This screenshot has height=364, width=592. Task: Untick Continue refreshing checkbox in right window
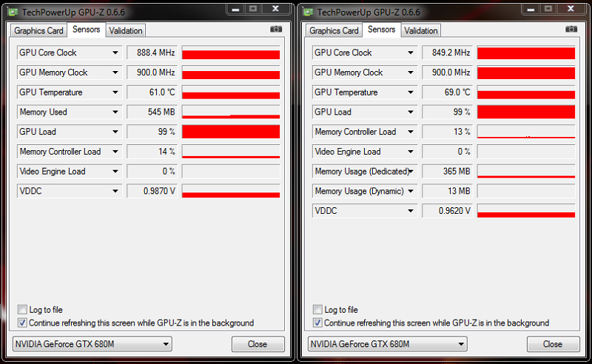[318, 323]
